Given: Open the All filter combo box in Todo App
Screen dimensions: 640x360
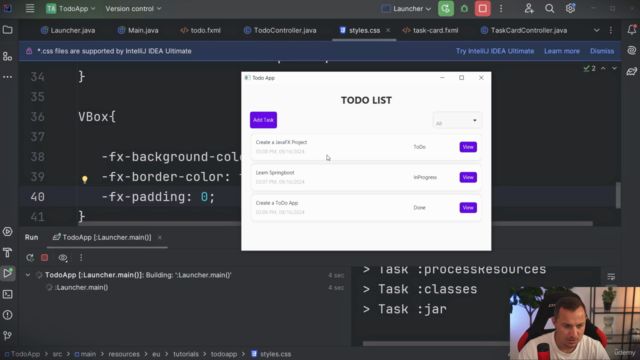Looking at the screenshot, I should pyautogui.click(x=457, y=120).
